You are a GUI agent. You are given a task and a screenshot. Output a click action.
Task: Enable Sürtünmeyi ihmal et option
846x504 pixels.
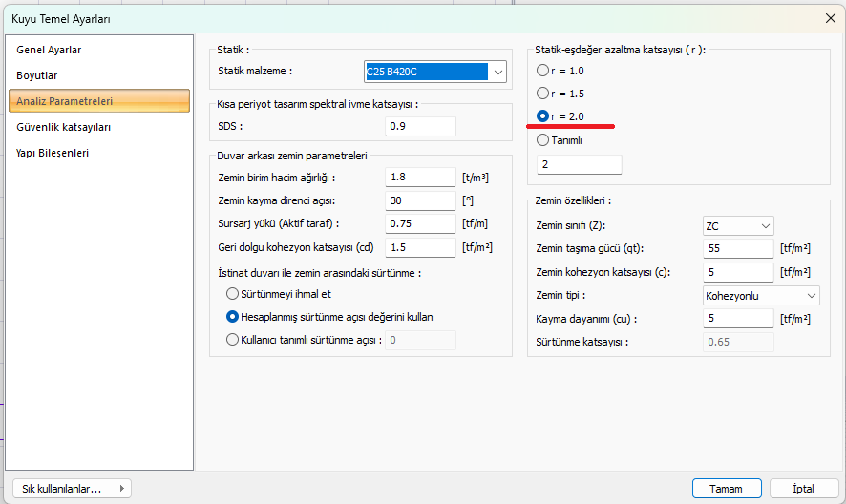coord(232,294)
